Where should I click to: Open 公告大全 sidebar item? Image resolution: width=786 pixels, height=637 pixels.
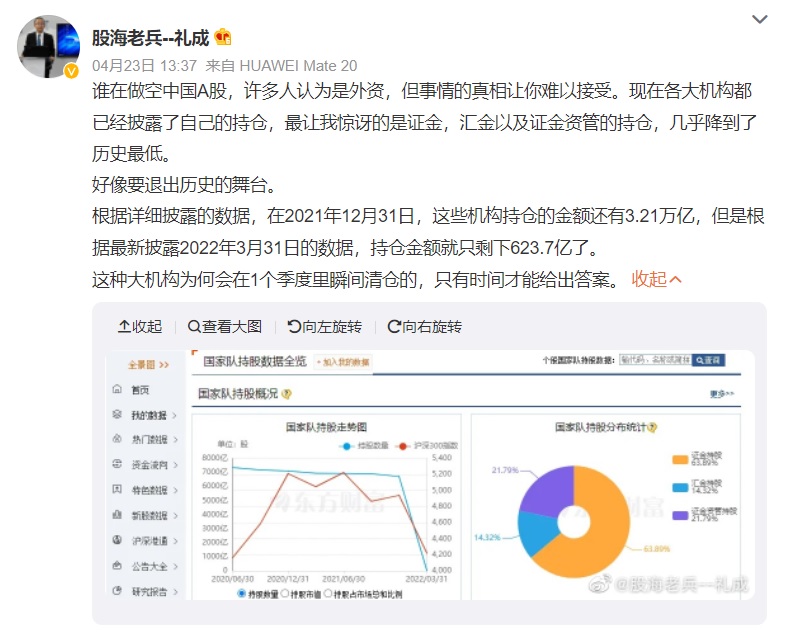(x=149, y=566)
